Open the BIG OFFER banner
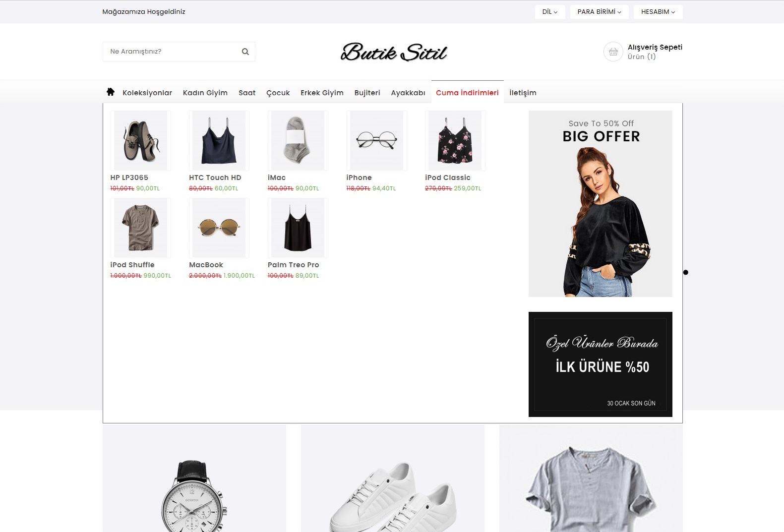784x532 pixels. [x=601, y=204]
